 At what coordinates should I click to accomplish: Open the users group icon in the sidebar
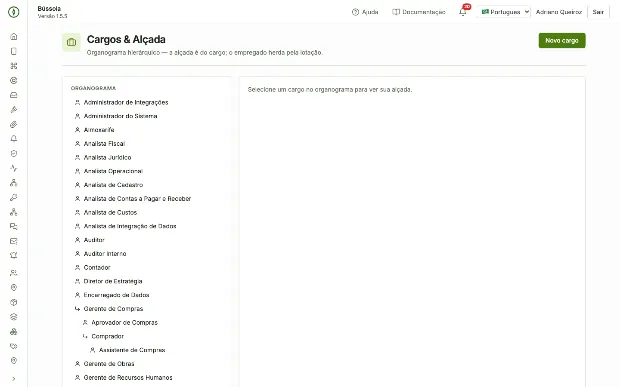(13, 273)
